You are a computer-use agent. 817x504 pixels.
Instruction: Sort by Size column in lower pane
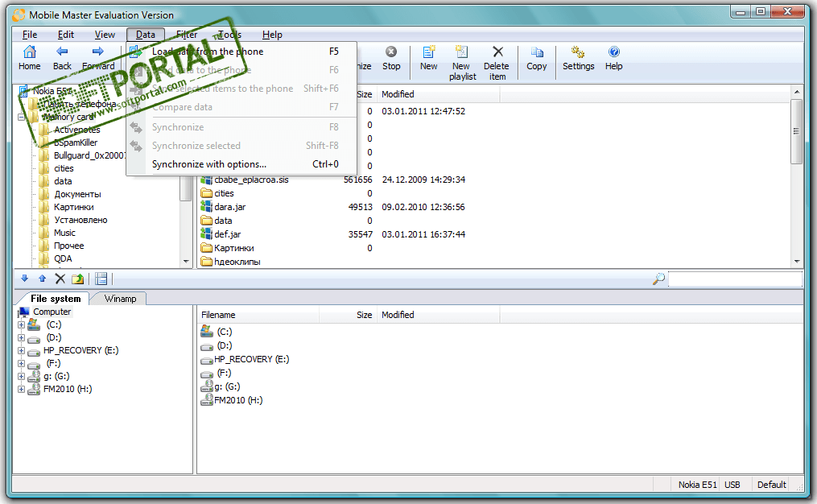coord(348,315)
